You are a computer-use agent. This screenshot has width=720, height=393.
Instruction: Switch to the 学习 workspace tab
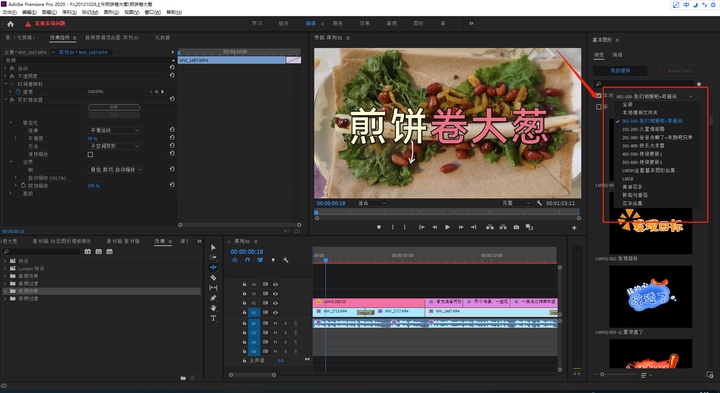[257, 23]
